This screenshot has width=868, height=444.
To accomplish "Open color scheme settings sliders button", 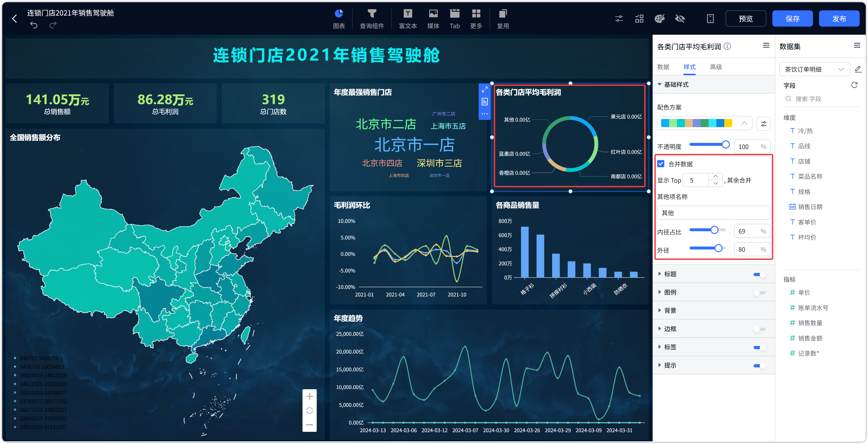I will coord(764,124).
